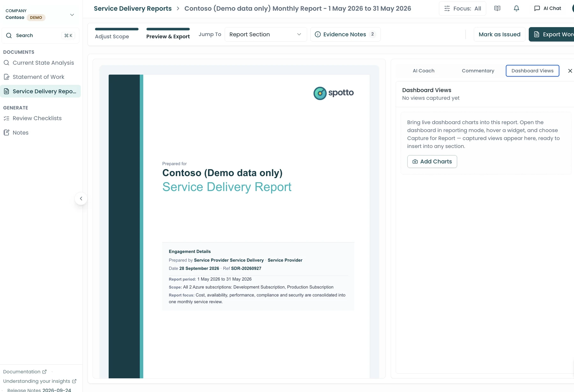Select Service Delivery Reports in sidebar

[x=40, y=91]
